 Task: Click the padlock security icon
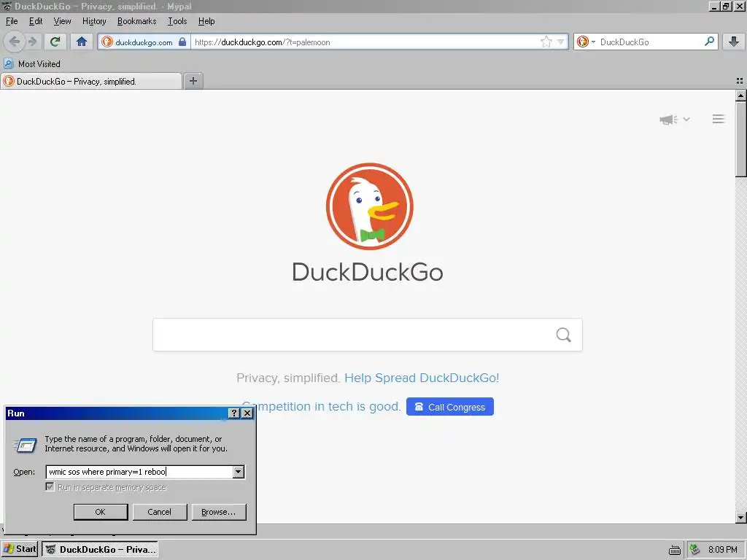pyautogui.click(x=182, y=42)
